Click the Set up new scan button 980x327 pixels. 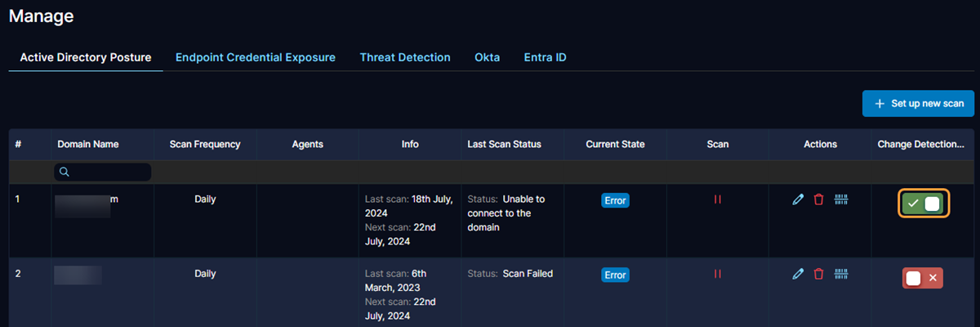[919, 104]
